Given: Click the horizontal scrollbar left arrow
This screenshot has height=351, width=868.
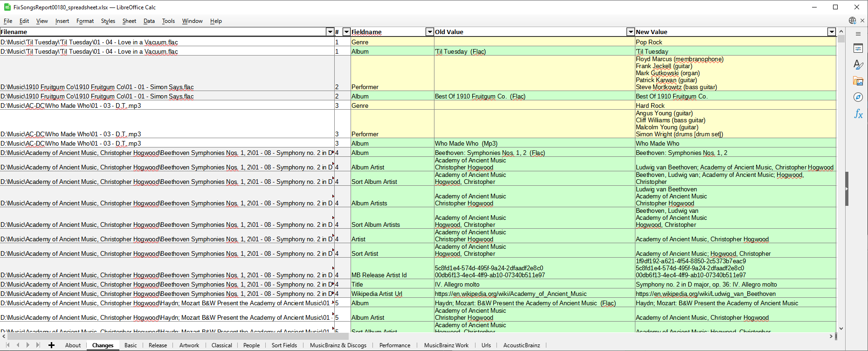Looking at the screenshot, I should pyautogui.click(x=4, y=336).
